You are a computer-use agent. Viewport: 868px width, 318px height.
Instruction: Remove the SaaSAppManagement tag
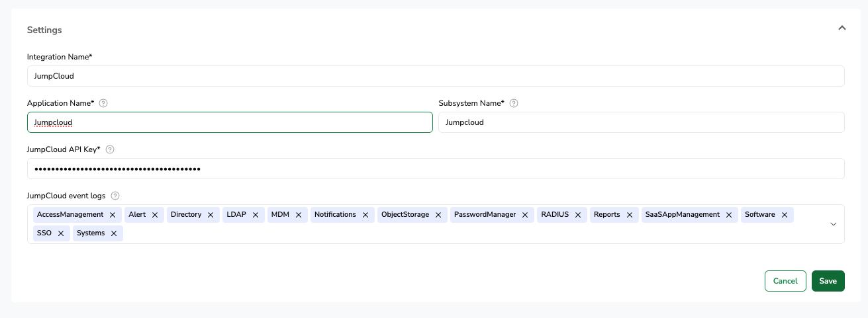[729, 215]
